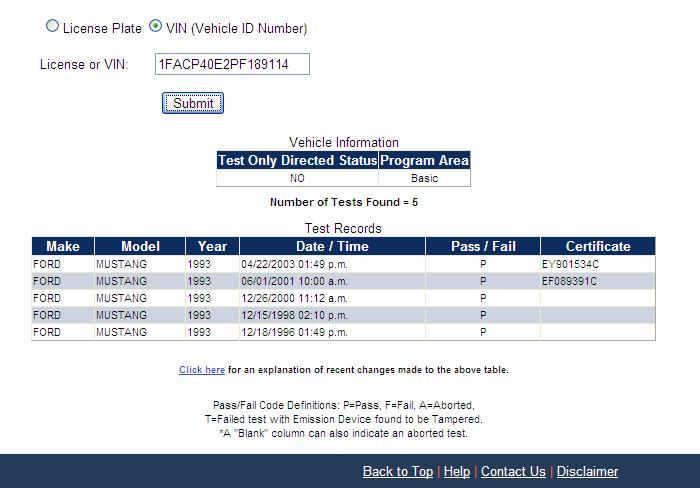Click the License or VIN text field
This screenshot has height=488, width=700.
point(232,65)
